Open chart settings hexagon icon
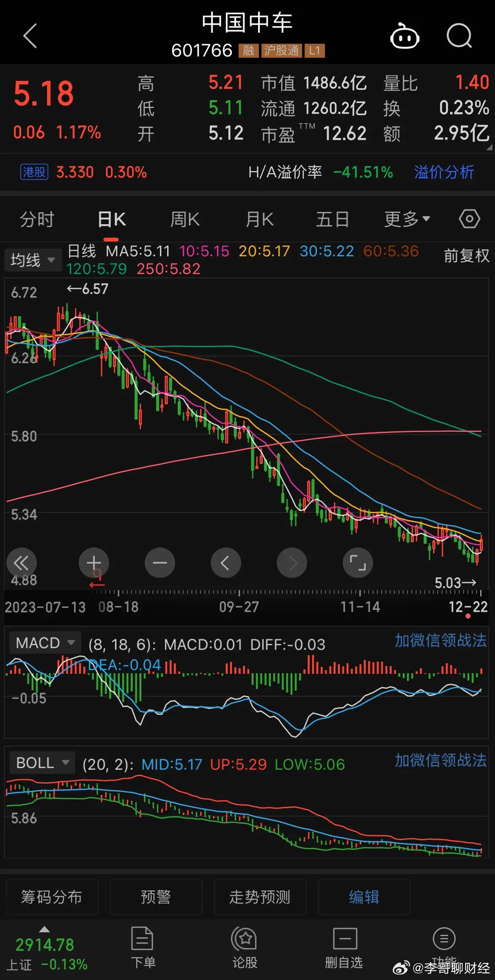This screenshot has width=495, height=980. point(469,219)
